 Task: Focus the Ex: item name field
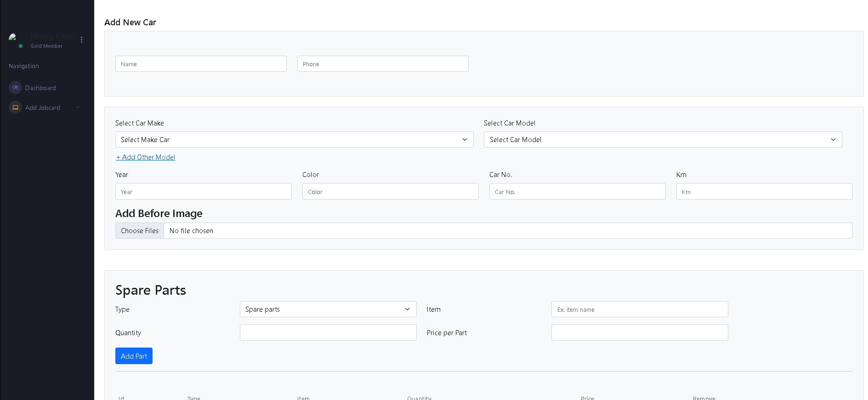pos(640,309)
